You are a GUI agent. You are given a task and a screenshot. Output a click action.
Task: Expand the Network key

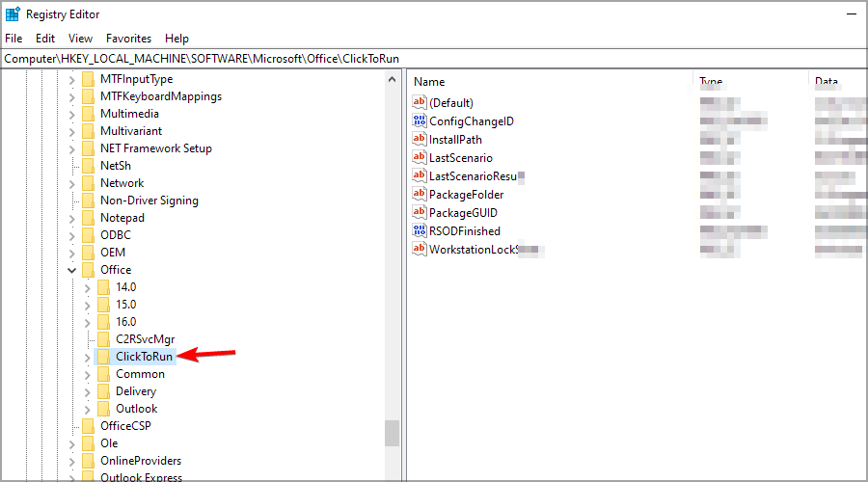(x=71, y=184)
